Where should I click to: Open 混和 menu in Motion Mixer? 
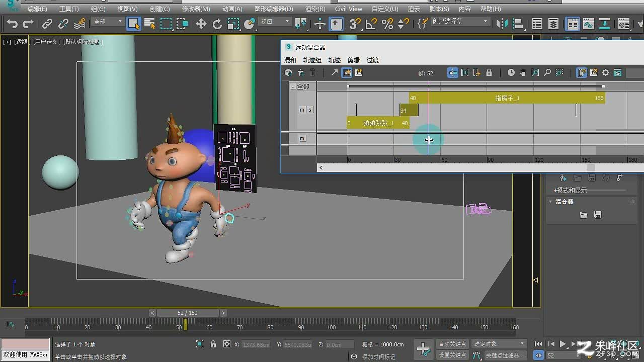[x=290, y=60]
